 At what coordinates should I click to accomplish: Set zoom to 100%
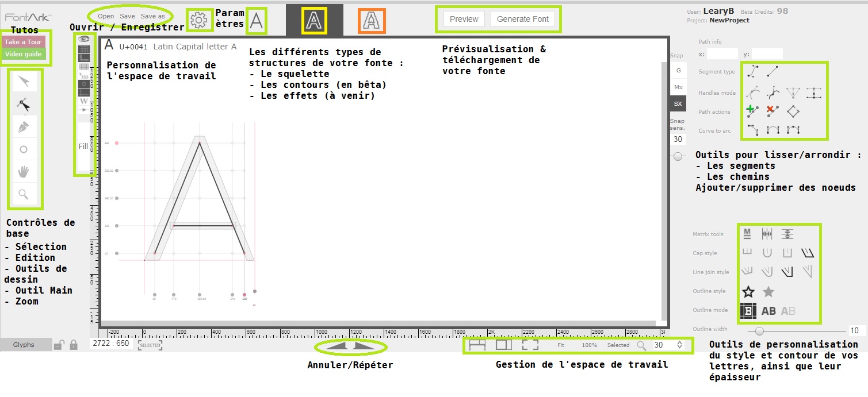[x=590, y=345]
